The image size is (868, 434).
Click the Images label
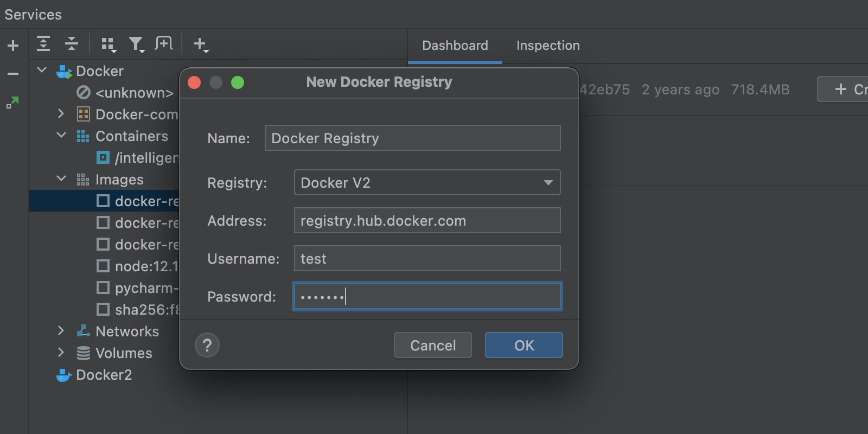[119, 180]
